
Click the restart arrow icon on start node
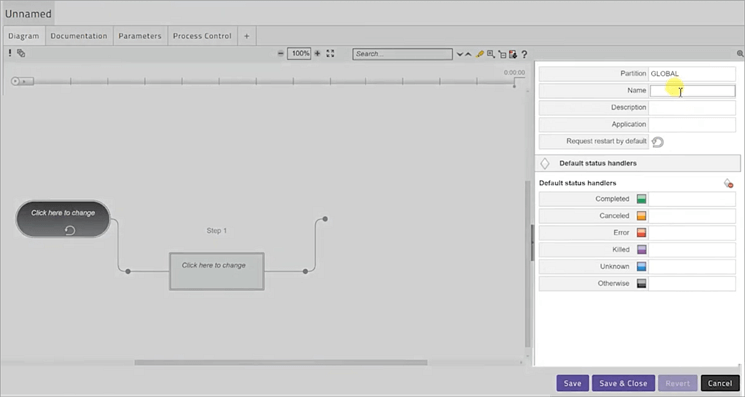pyautogui.click(x=70, y=230)
